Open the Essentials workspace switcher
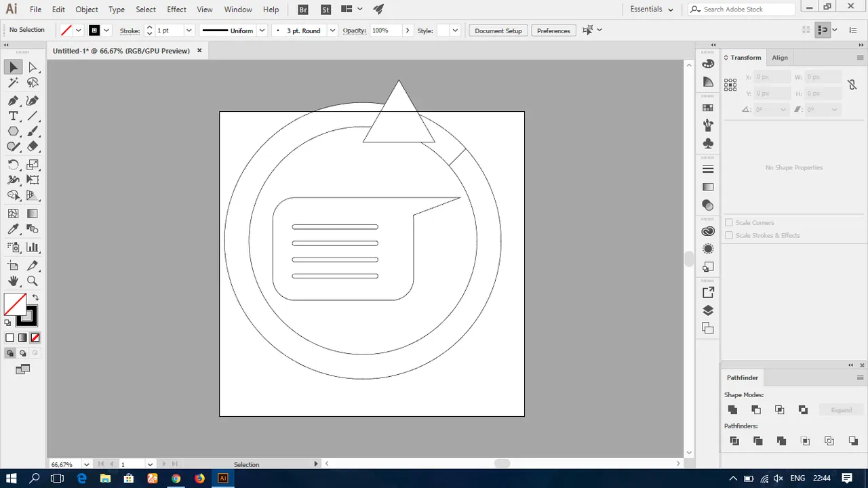The image size is (868, 488). coord(651,9)
